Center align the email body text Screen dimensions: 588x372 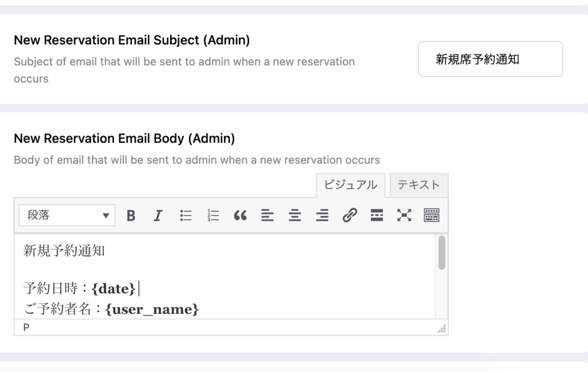pos(295,216)
